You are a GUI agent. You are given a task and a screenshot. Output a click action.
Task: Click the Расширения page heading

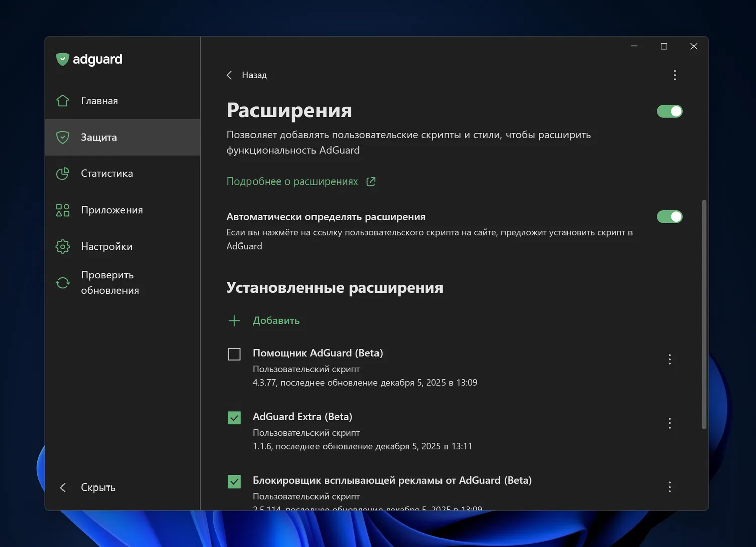click(289, 110)
